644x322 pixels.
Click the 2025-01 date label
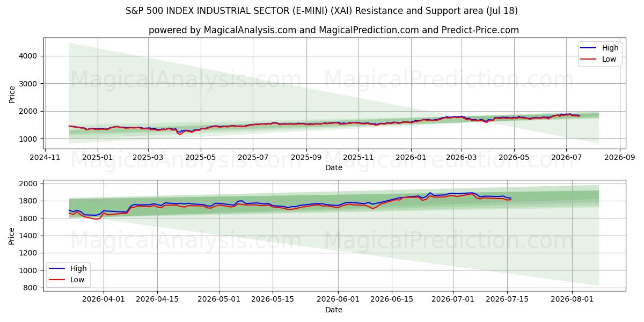pyautogui.click(x=97, y=158)
